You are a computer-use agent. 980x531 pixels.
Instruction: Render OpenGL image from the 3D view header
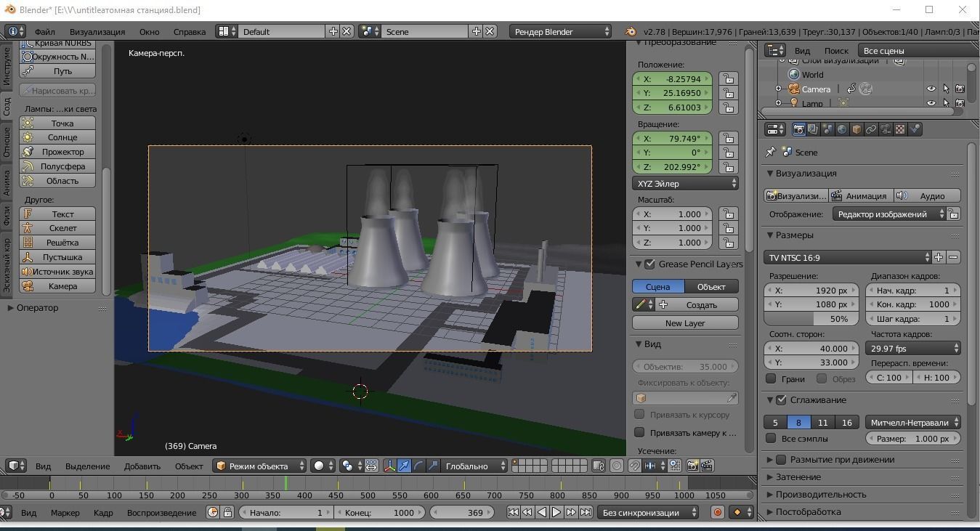coord(692,466)
